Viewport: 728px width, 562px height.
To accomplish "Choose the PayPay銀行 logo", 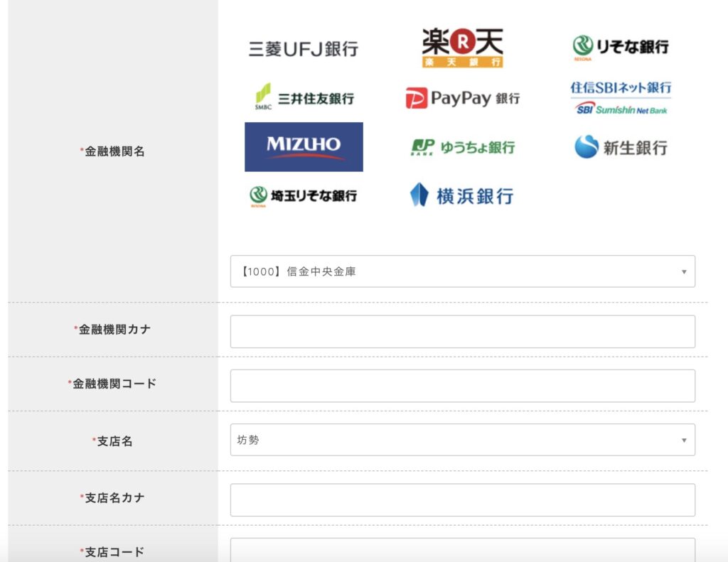I will pyautogui.click(x=462, y=98).
